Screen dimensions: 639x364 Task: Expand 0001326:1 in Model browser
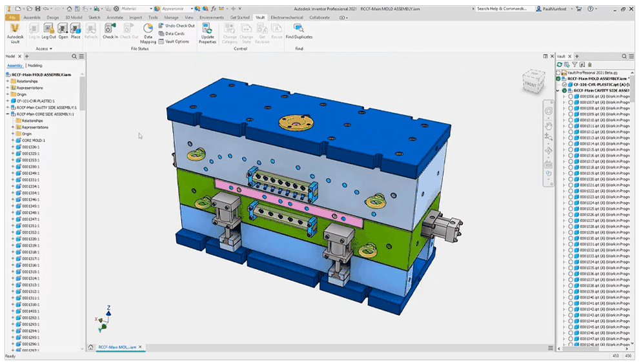point(13,147)
